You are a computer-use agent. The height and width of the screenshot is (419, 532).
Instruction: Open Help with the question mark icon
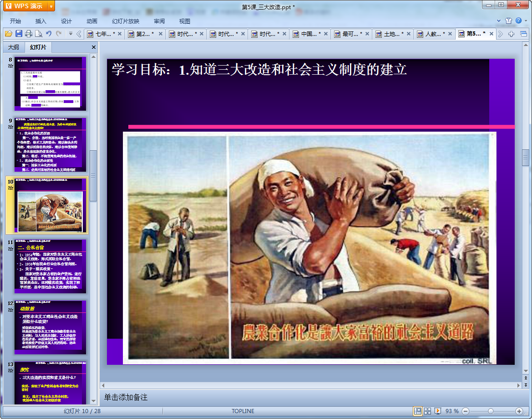pos(518,20)
